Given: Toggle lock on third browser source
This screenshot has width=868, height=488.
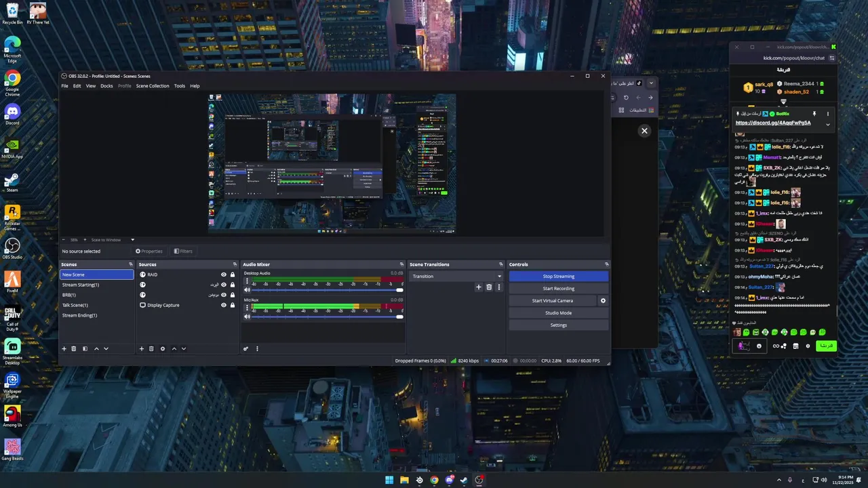Looking at the screenshot, I should pyautogui.click(x=233, y=295).
